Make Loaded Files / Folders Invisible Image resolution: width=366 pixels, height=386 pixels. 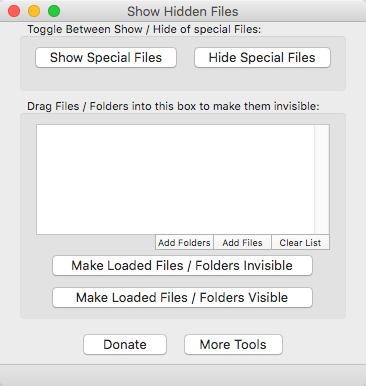coord(182,266)
